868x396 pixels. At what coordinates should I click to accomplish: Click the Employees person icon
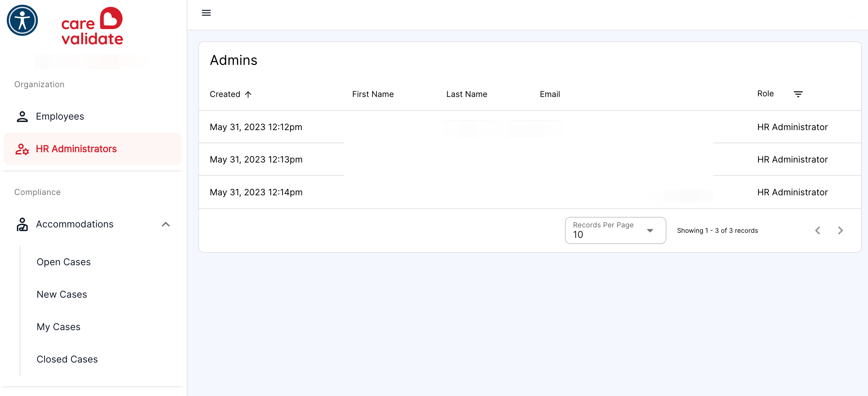22,117
